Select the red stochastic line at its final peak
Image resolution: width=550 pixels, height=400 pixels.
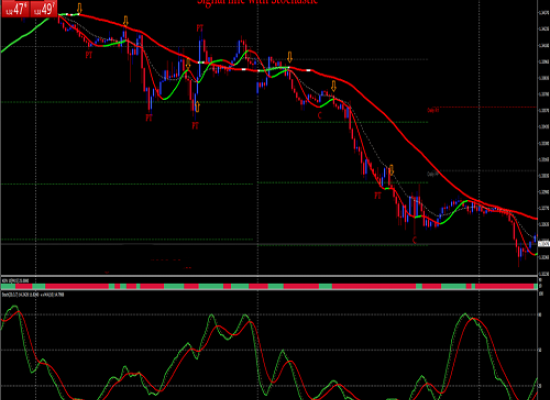473,319
